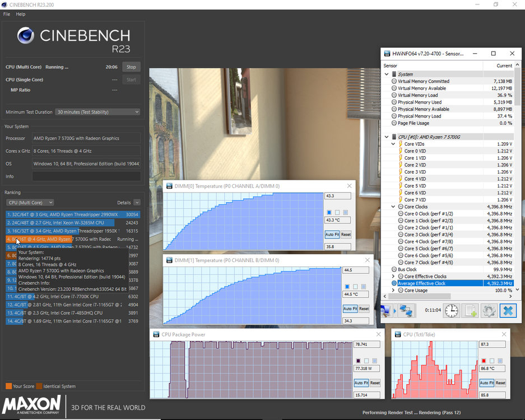
Task: Click the CPU (Tctl/Tdie) window title icon
Action: point(398,334)
